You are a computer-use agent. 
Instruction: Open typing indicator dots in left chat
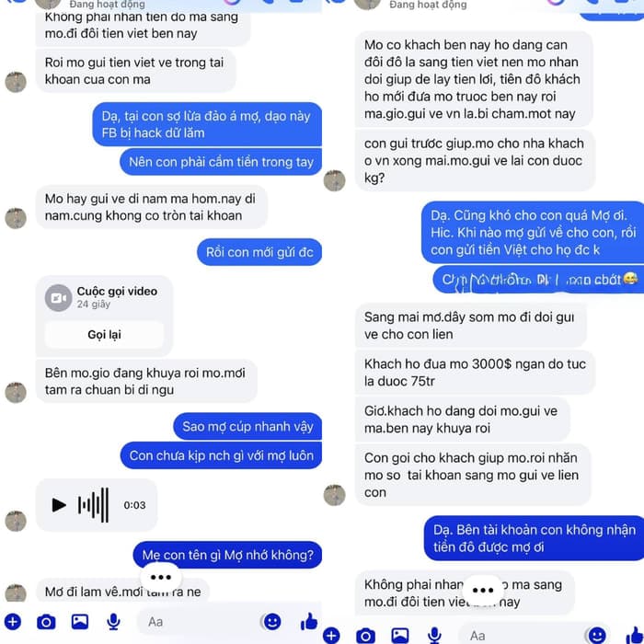pyautogui.click(x=161, y=577)
